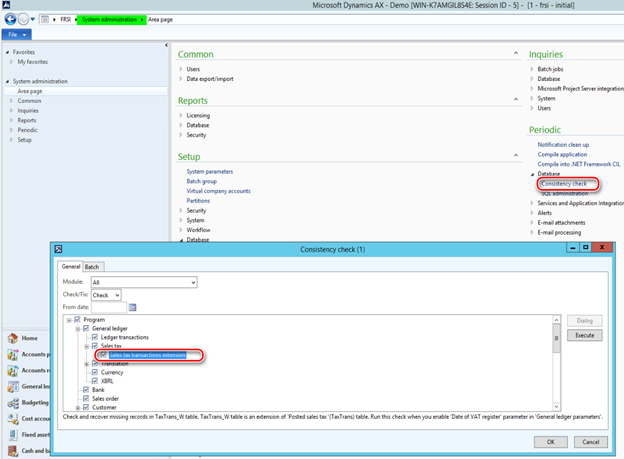Open the File menu
Image resolution: width=624 pixels, height=459 pixels.
(17, 35)
